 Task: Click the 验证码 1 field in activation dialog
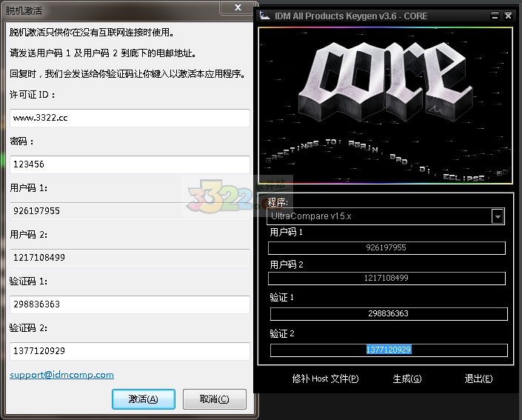(130, 304)
